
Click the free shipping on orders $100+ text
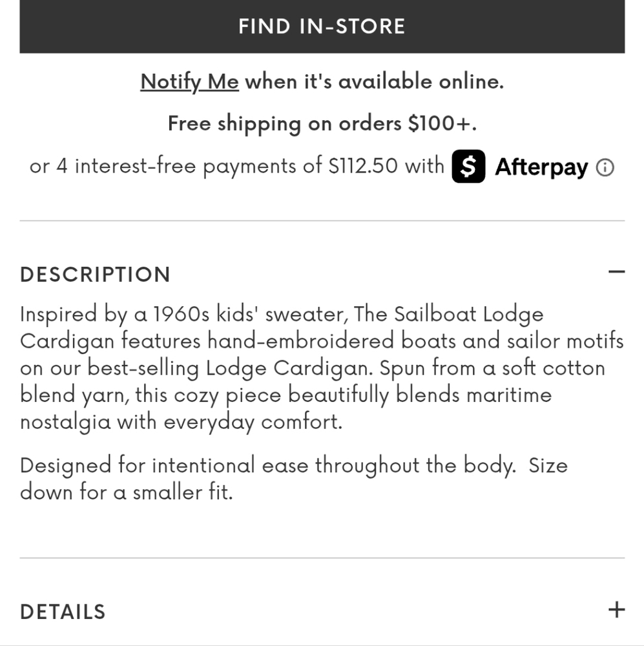(x=322, y=123)
